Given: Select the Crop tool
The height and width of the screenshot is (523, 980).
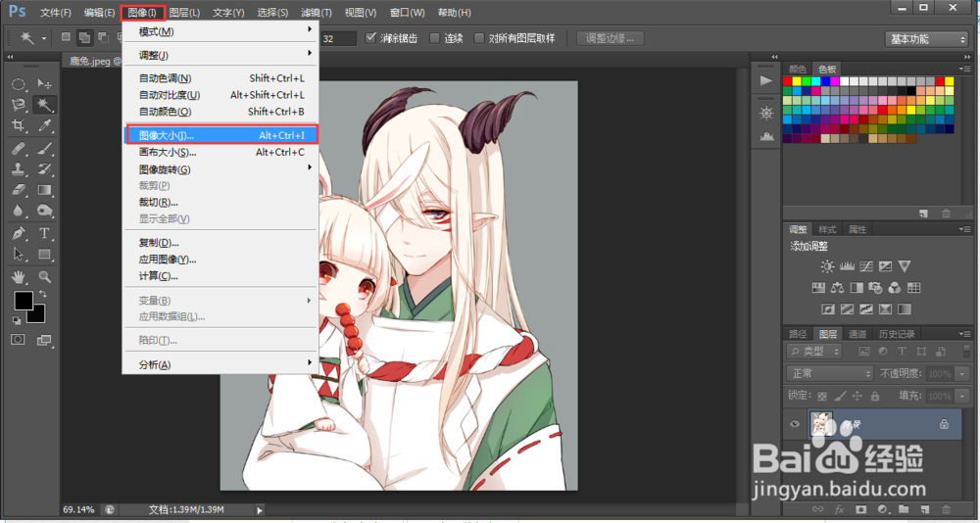Looking at the screenshot, I should (x=19, y=125).
